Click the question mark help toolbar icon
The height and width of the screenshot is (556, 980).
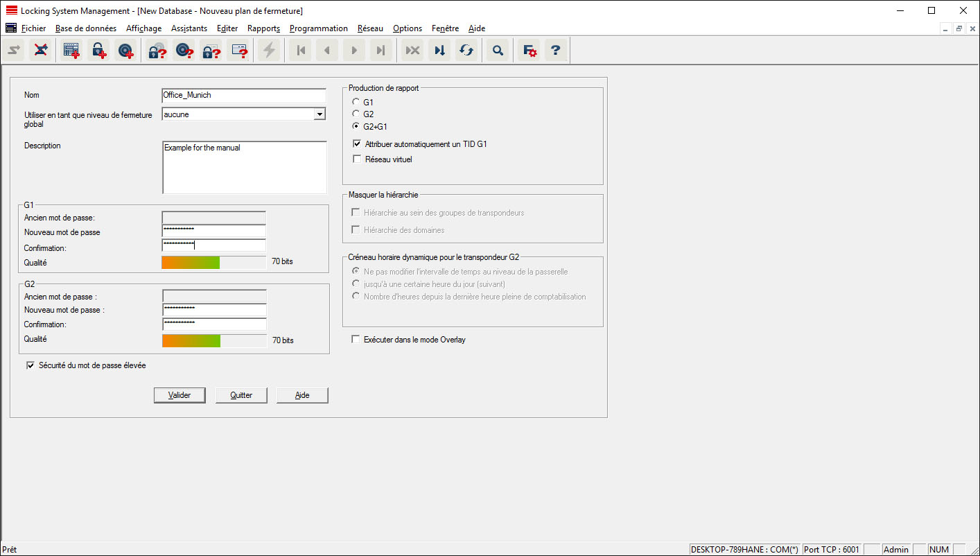[x=555, y=51]
